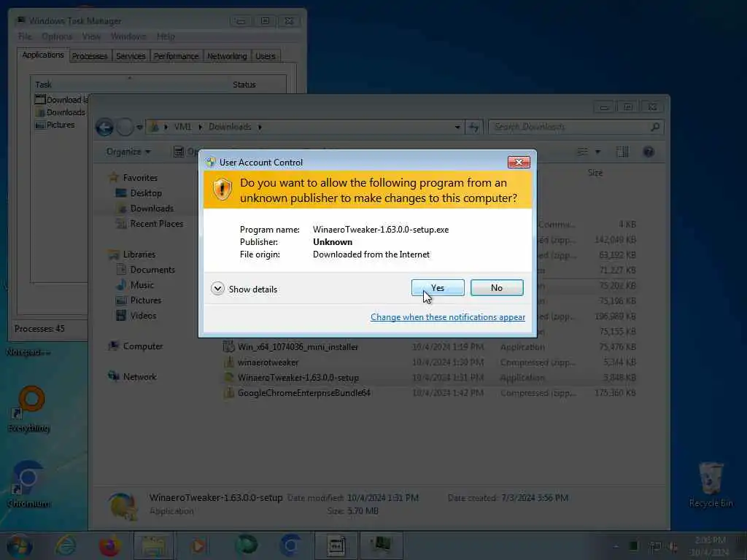
Task: Select Applications tab in Task Manager
Action: pyautogui.click(x=43, y=55)
